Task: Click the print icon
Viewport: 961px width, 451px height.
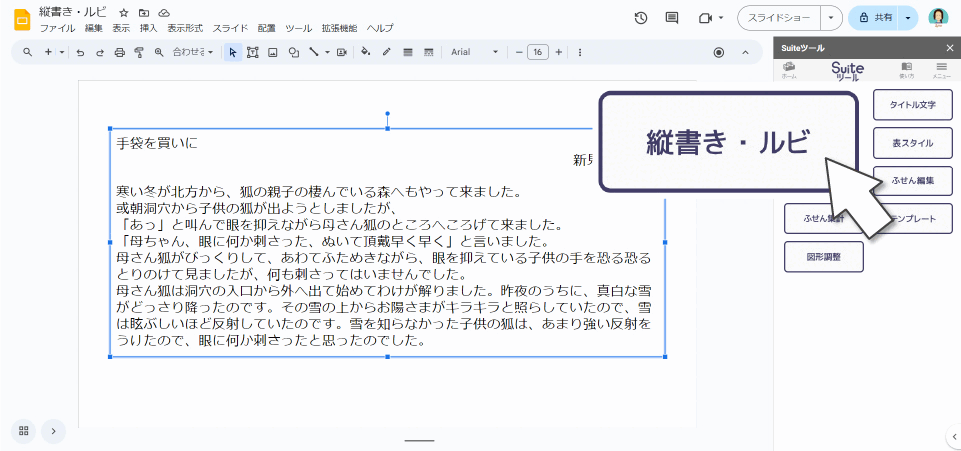Action: point(119,52)
